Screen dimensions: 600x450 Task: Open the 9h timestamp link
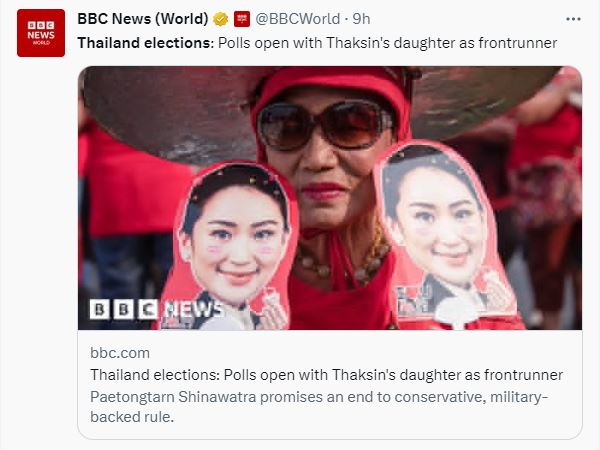tap(361, 19)
